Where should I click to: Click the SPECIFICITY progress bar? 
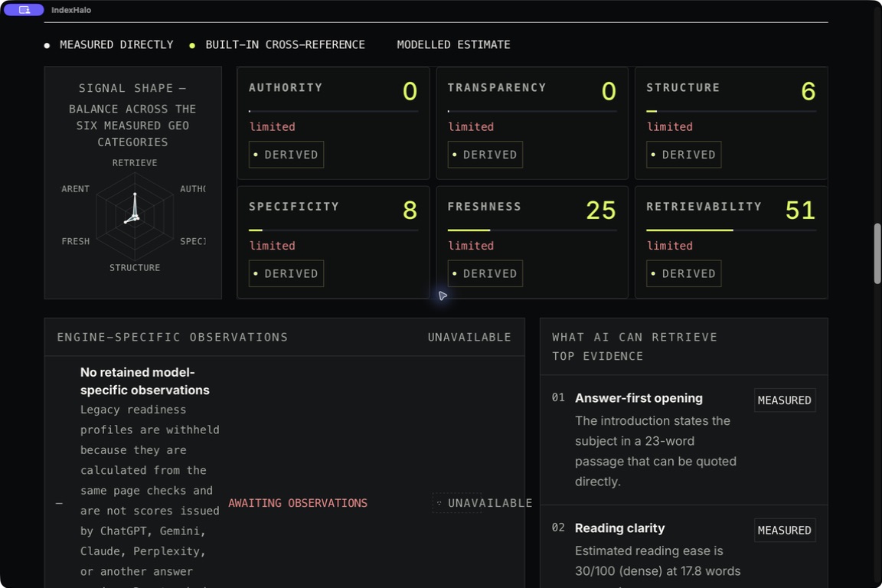point(334,230)
